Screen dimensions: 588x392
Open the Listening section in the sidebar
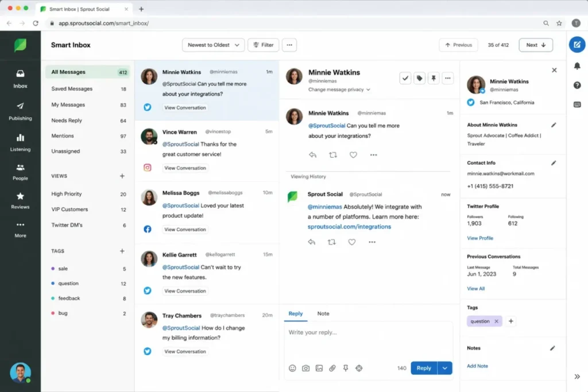20,142
